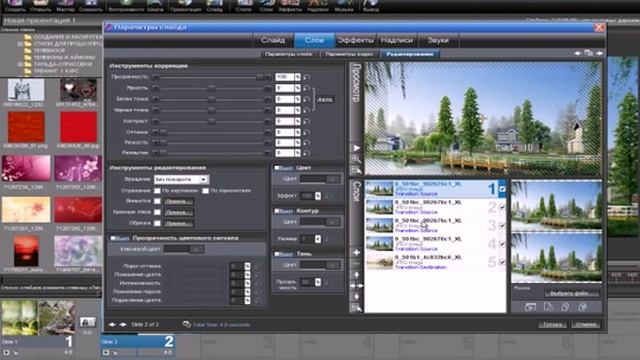The image size is (640, 360).
Task: Confirm with the Готово button
Action: tap(552, 325)
